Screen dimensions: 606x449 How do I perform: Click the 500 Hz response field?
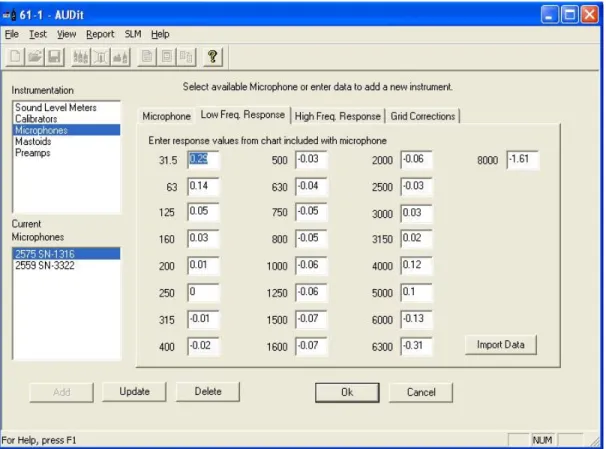[311, 160]
